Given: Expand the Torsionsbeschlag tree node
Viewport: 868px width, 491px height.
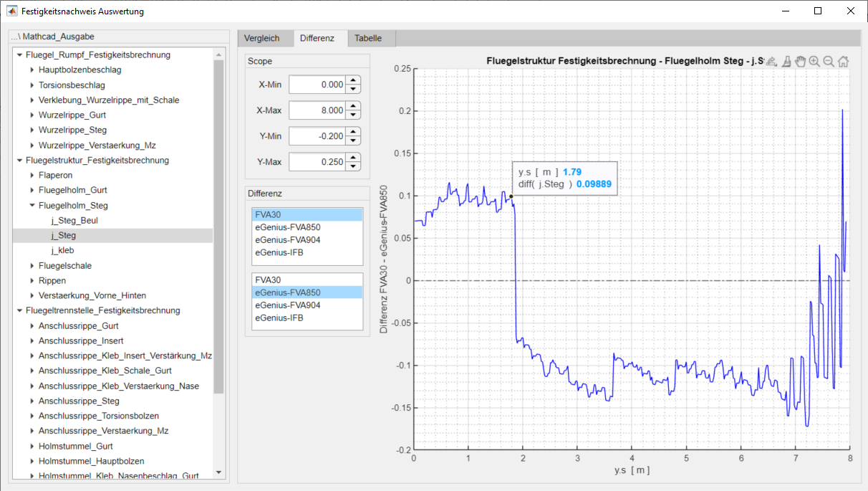Looking at the screenshot, I should [32, 85].
